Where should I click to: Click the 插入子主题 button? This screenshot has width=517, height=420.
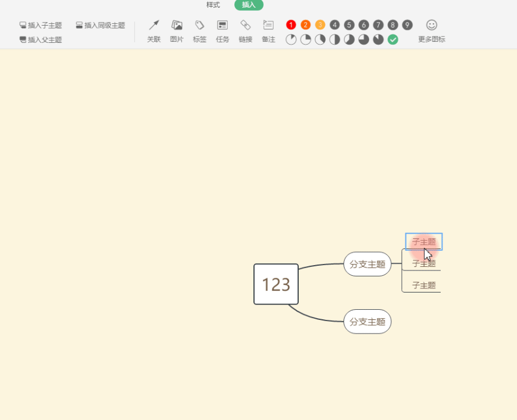pos(39,25)
